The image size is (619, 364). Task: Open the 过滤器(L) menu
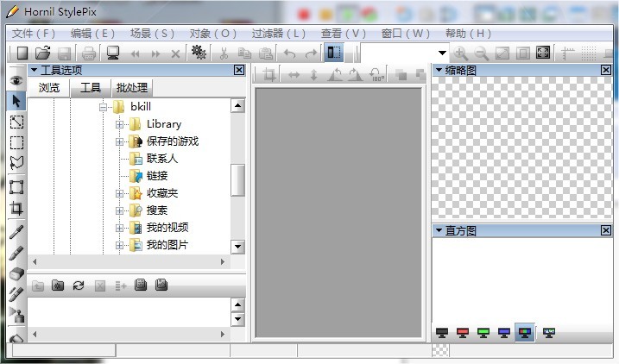click(279, 34)
